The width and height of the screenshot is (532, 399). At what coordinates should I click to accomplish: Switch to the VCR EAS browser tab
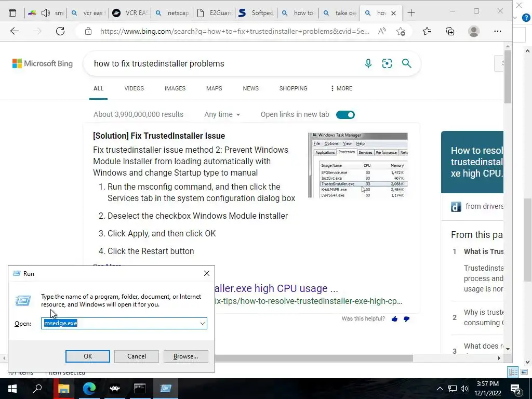(130, 13)
